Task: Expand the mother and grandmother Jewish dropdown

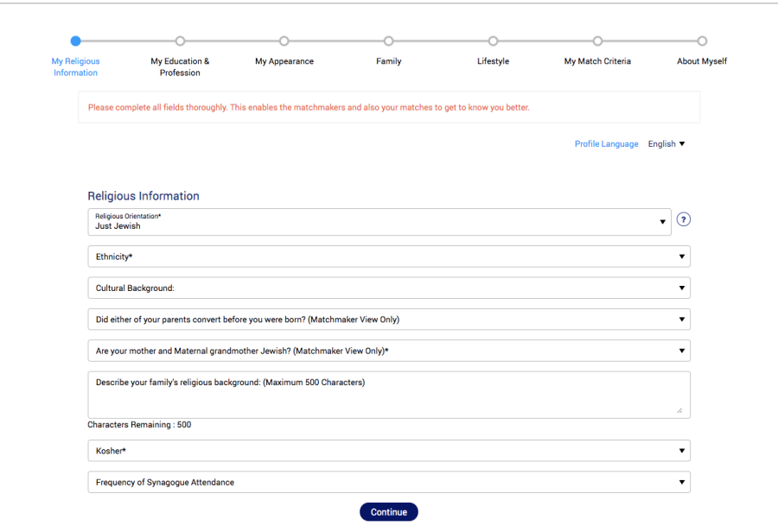Action: point(389,351)
